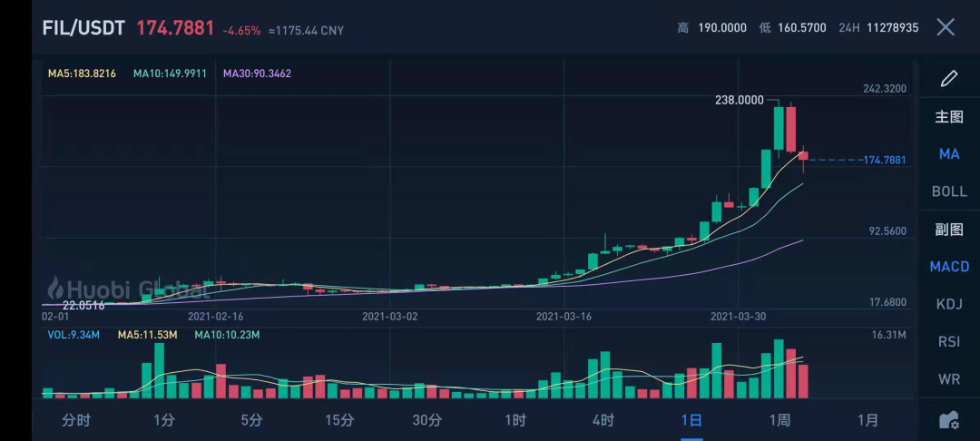Image resolution: width=980 pixels, height=441 pixels.
Task: Click the FIL/USDT pair title
Action: pyautogui.click(x=83, y=28)
